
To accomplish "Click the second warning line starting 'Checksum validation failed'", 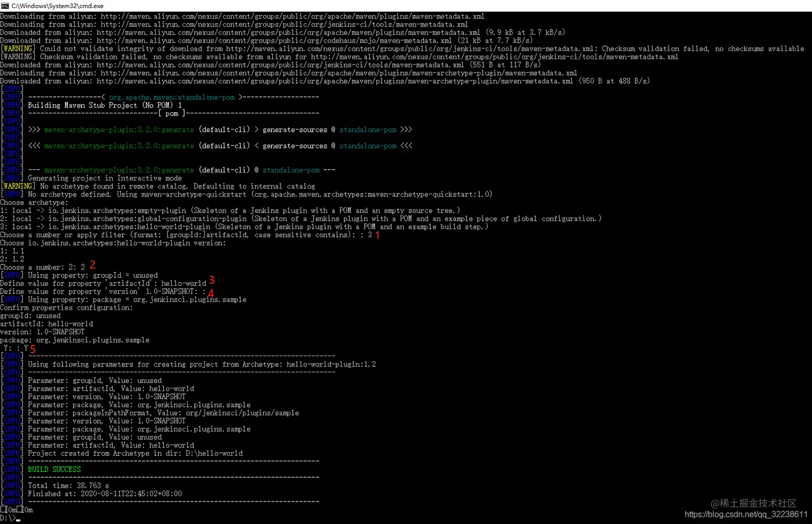I will (x=339, y=56).
